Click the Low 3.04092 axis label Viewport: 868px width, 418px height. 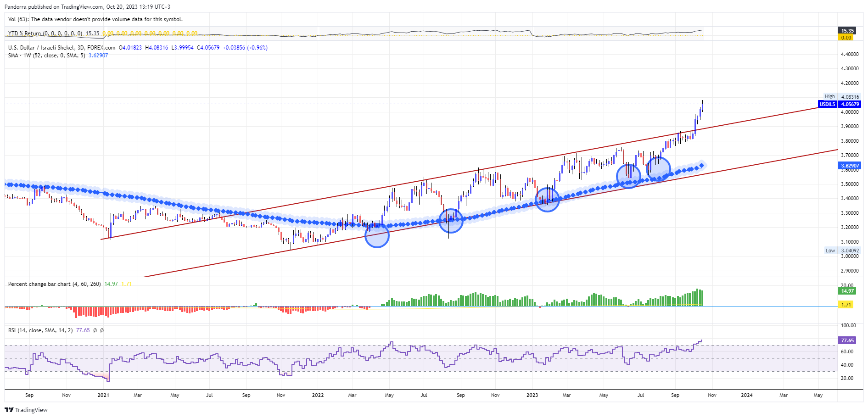pos(842,251)
